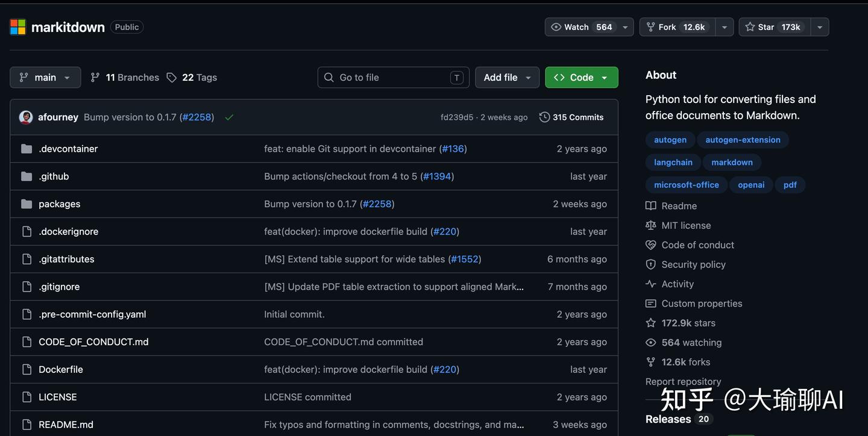The height and width of the screenshot is (436, 868).
Task: Fork the markitdown repository
Action: point(678,27)
